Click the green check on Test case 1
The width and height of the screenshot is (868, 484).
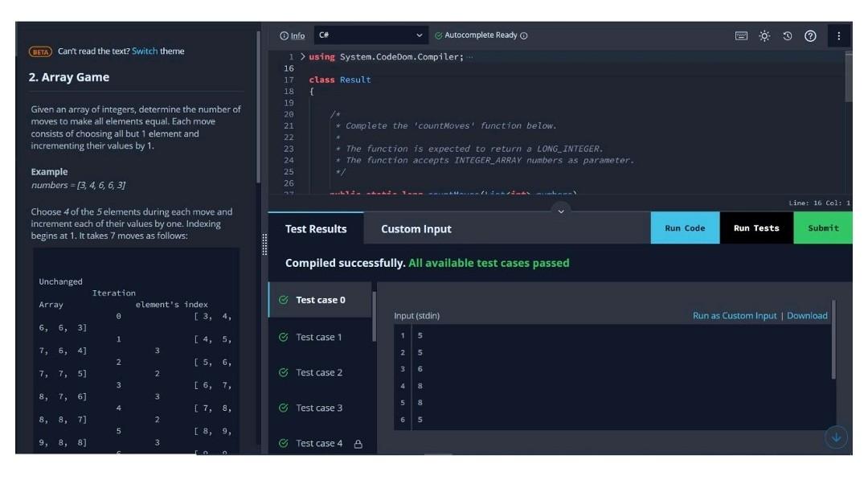point(284,337)
